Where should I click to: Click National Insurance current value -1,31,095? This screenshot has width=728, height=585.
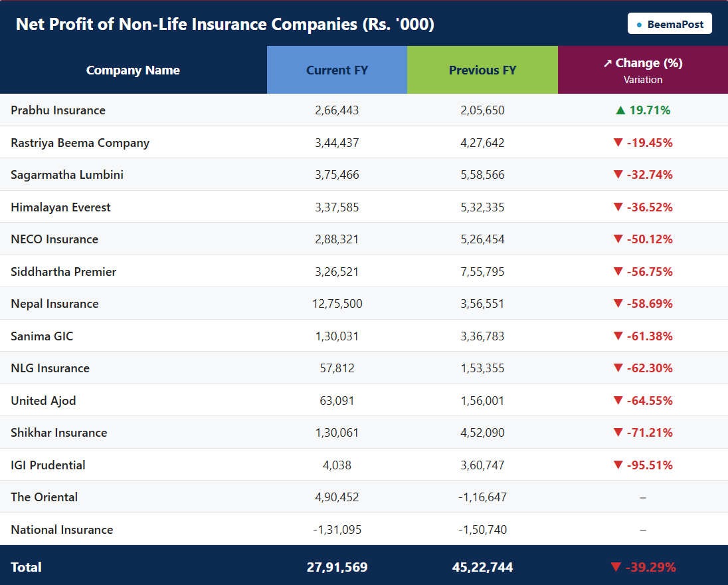tap(337, 530)
